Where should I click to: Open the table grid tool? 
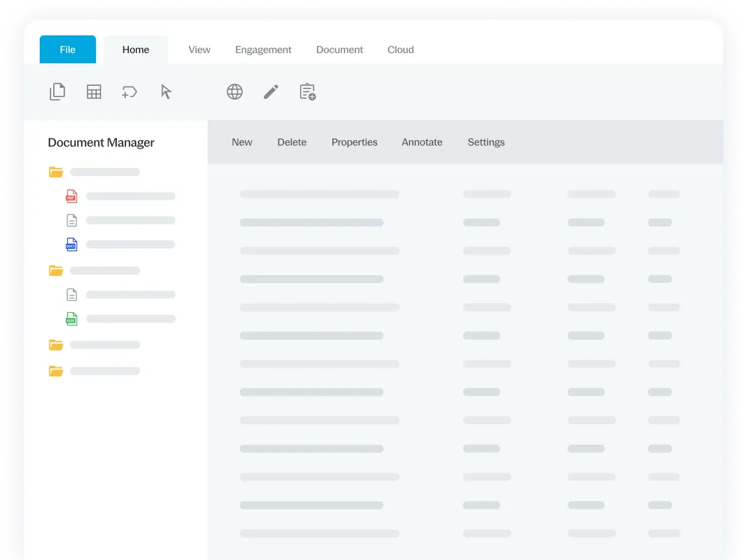pyautogui.click(x=94, y=92)
